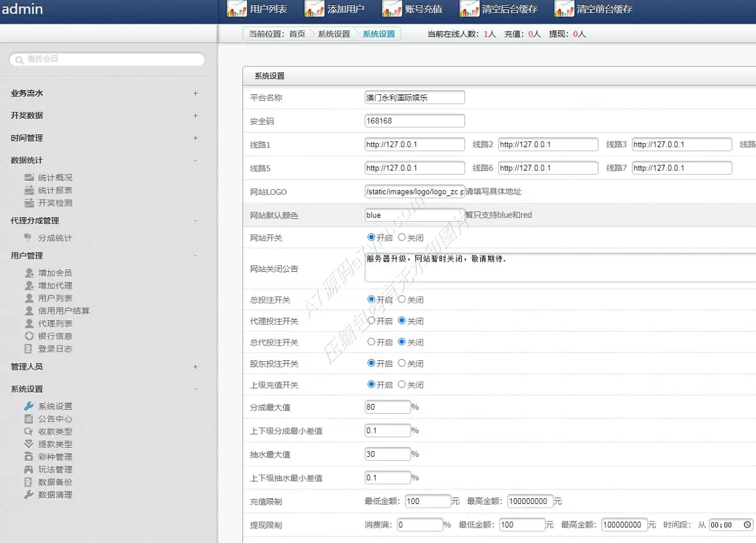This screenshot has height=543, width=756.
Task: Expand the 时间管理 sidebar section
Action: (x=195, y=138)
